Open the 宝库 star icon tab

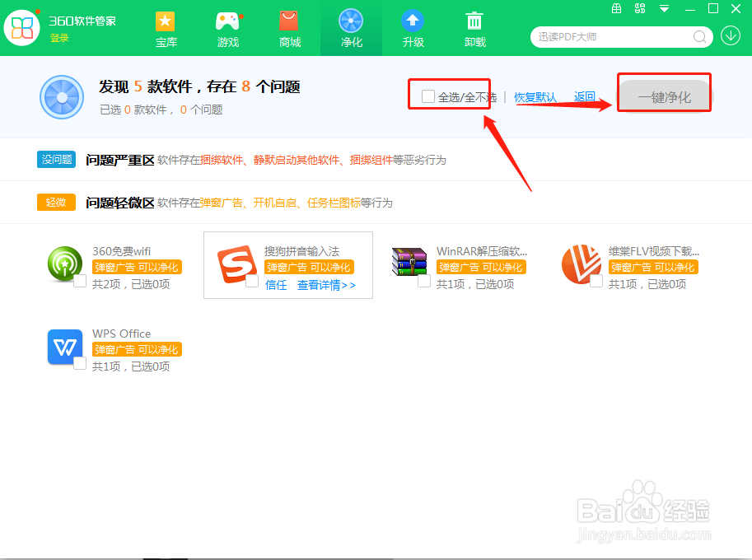[x=166, y=30]
